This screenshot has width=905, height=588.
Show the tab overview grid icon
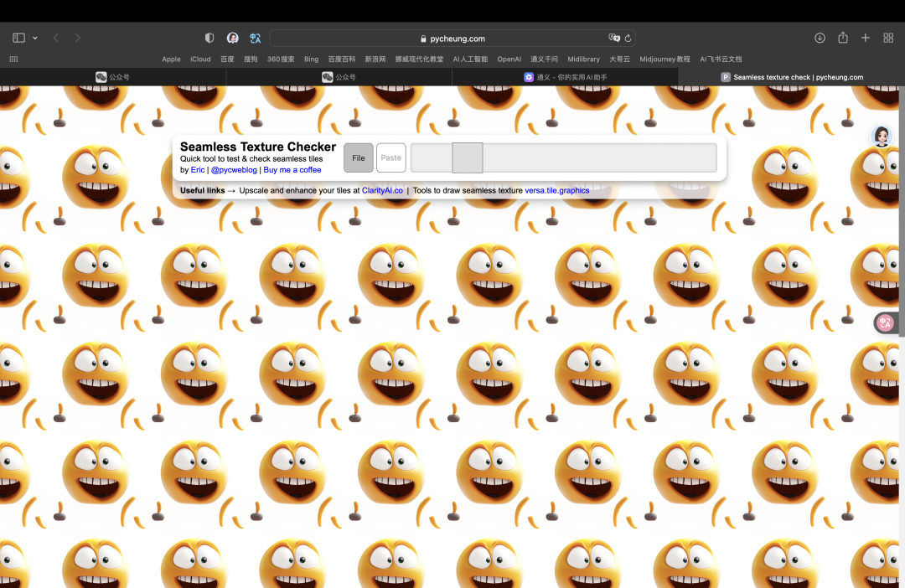click(888, 38)
